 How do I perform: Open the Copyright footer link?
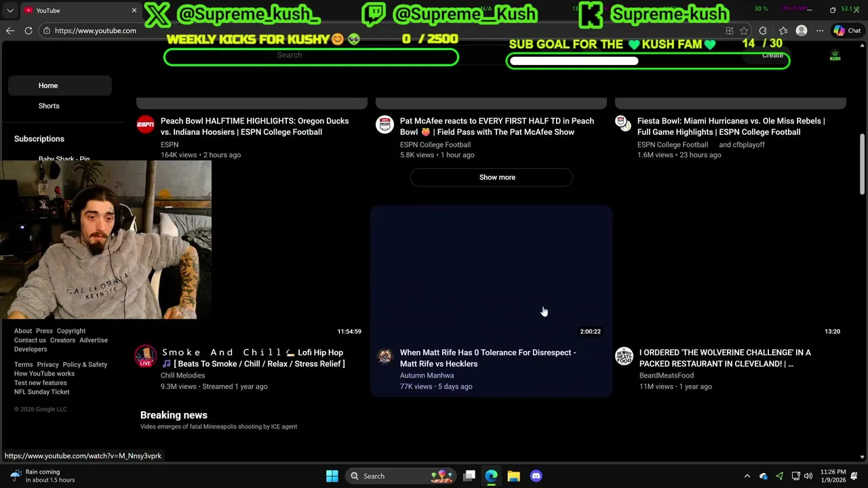[x=71, y=331]
